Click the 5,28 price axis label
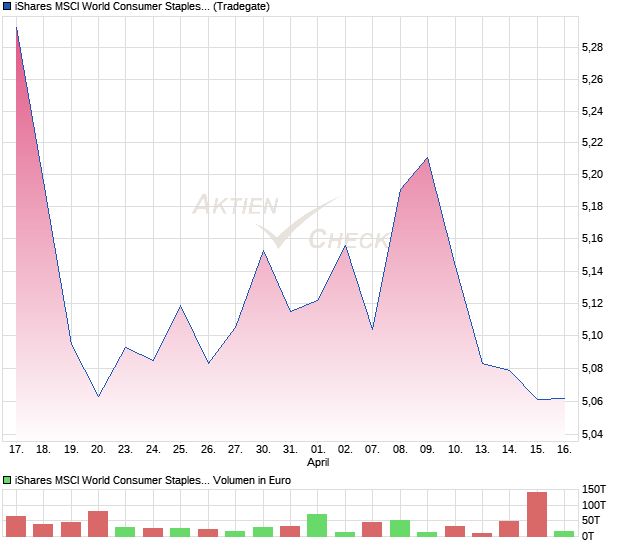Screen dimensions: 620x546 (592, 47)
